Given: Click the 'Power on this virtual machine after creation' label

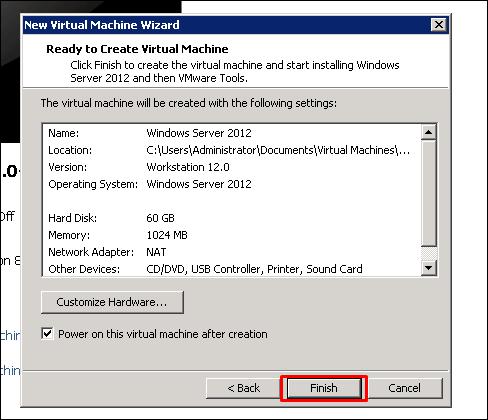Looking at the screenshot, I should (163, 334).
